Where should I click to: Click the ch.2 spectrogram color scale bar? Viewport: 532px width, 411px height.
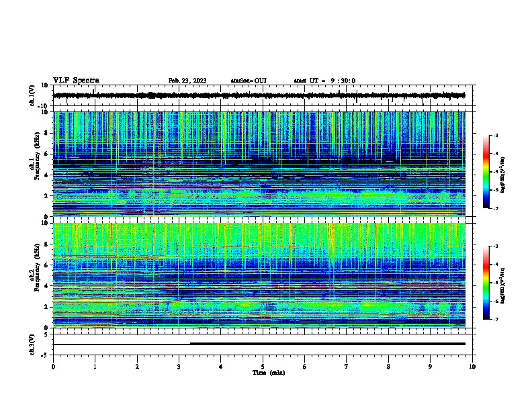(486, 283)
